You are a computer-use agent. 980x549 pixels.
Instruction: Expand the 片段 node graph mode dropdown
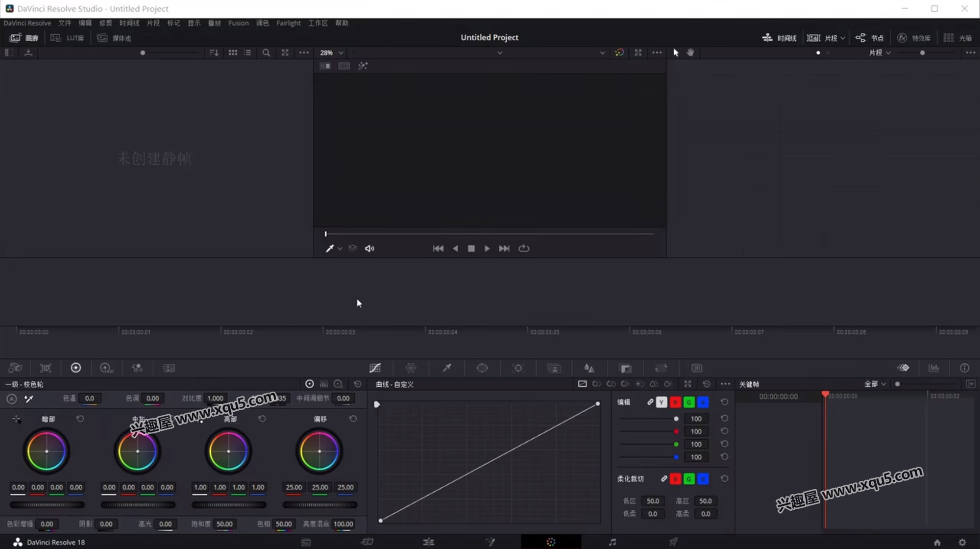880,52
